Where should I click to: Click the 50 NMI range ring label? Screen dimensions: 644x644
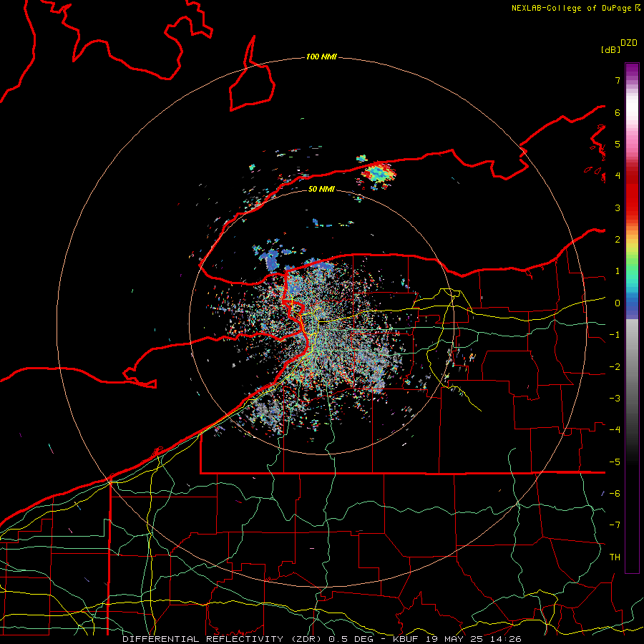[321, 189]
